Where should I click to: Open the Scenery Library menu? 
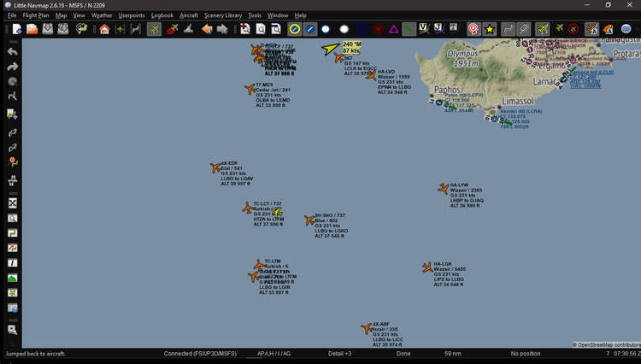[223, 15]
